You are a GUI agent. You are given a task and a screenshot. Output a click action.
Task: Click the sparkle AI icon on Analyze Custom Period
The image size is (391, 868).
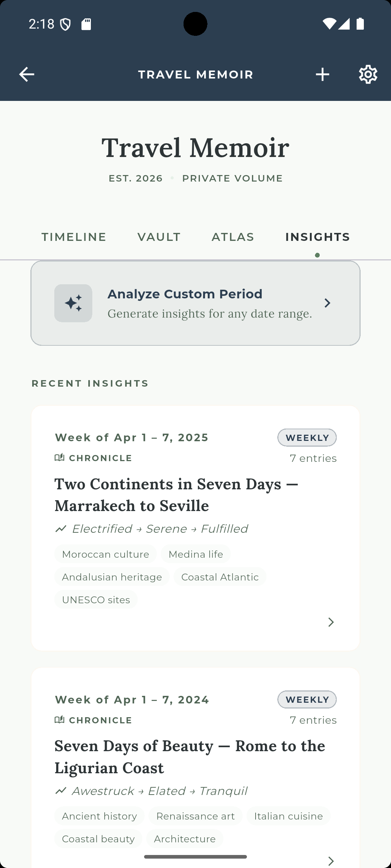click(73, 303)
